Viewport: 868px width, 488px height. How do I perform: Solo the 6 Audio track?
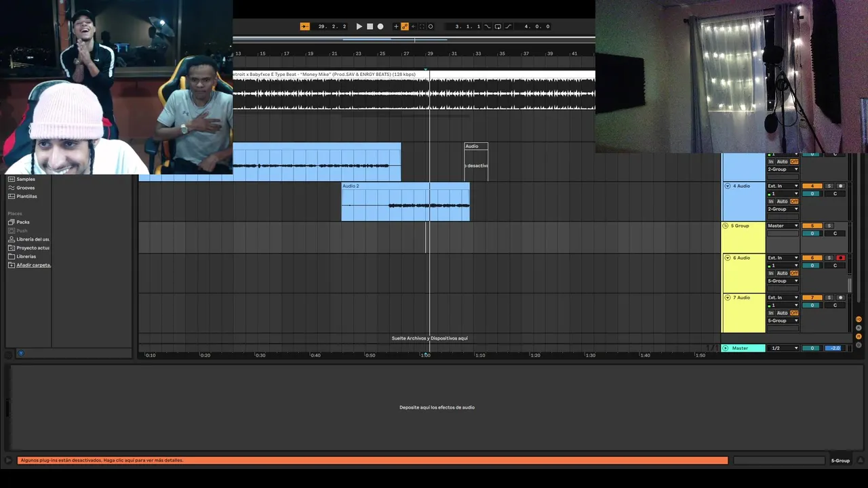[829, 258]
